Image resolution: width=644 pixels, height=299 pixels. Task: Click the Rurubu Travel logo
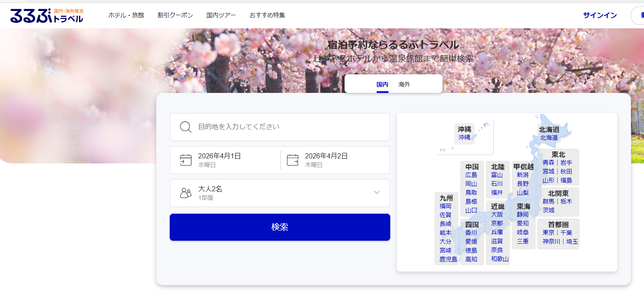[x=46, y=15]
